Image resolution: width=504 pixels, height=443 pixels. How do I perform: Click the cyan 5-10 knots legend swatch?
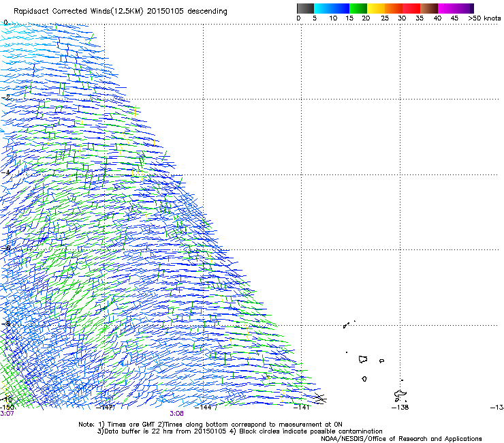pyautogui.click(x=322, y=8)
